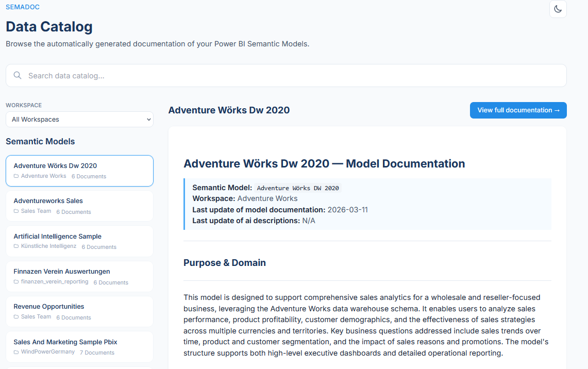Click folder icon beside Adventure Works workspace
The height and width of the screenshot is (369, 588).
tap(16, 176)
